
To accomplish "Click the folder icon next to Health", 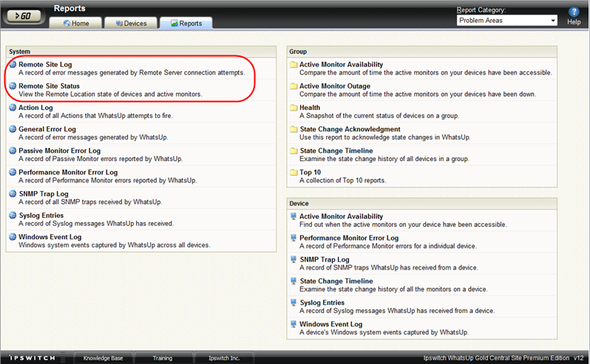I will [x=294, y=108].
